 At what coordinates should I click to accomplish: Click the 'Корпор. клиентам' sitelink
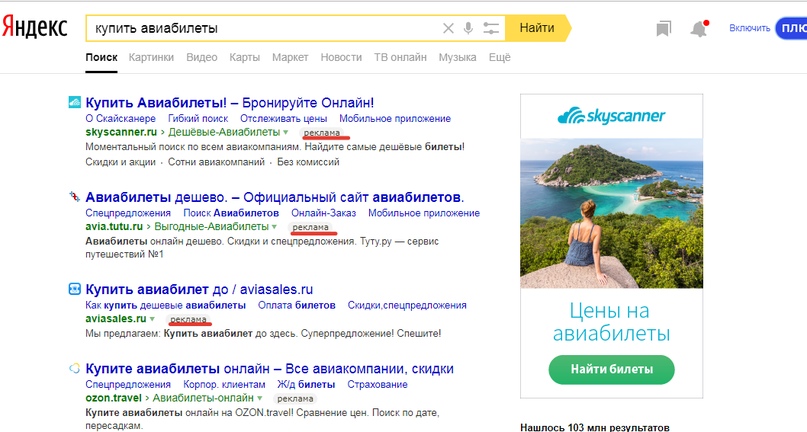pos(224,385)
